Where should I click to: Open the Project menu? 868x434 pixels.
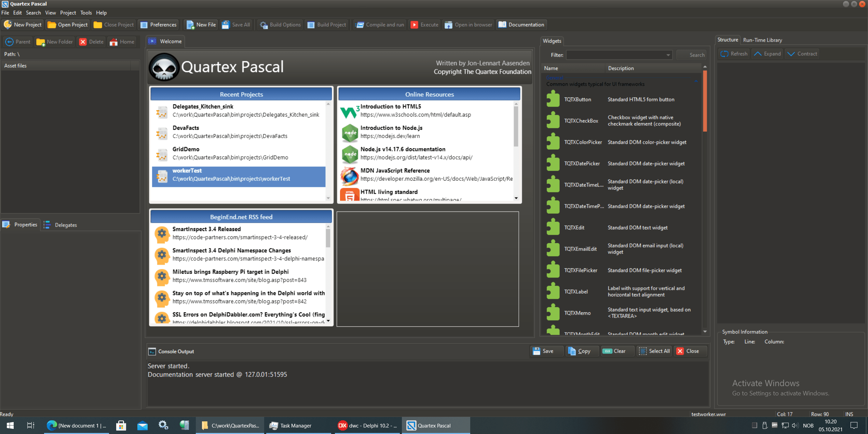point(68,13)
